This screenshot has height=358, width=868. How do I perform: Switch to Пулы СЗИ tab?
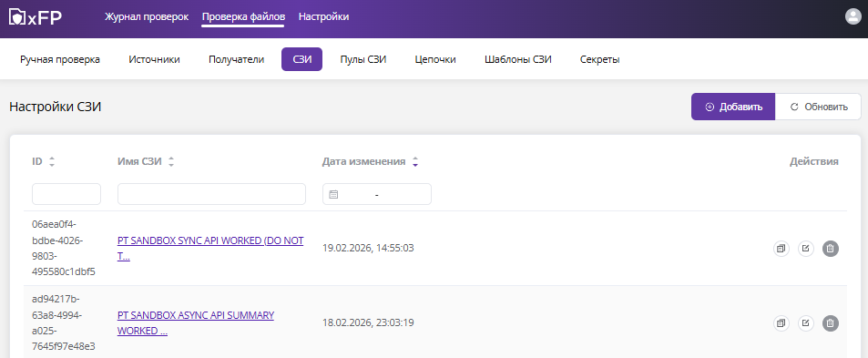(x=363, y=59)
